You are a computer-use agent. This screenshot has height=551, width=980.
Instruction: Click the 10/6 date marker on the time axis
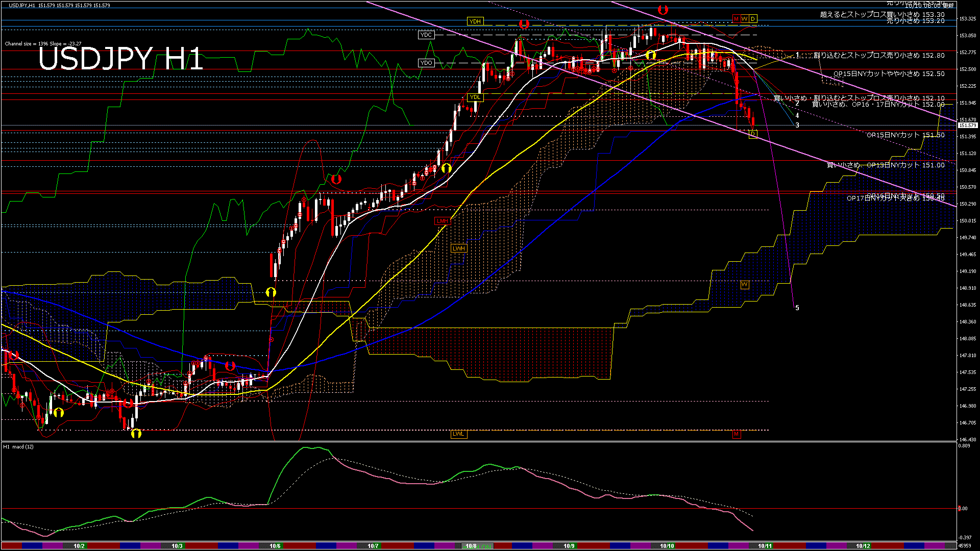(275, 546)
